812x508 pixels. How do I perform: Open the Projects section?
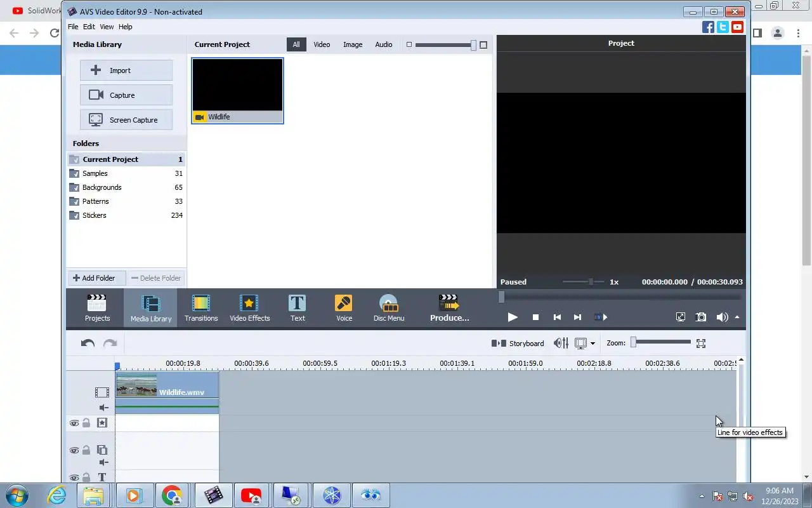(x=97, y=308)
